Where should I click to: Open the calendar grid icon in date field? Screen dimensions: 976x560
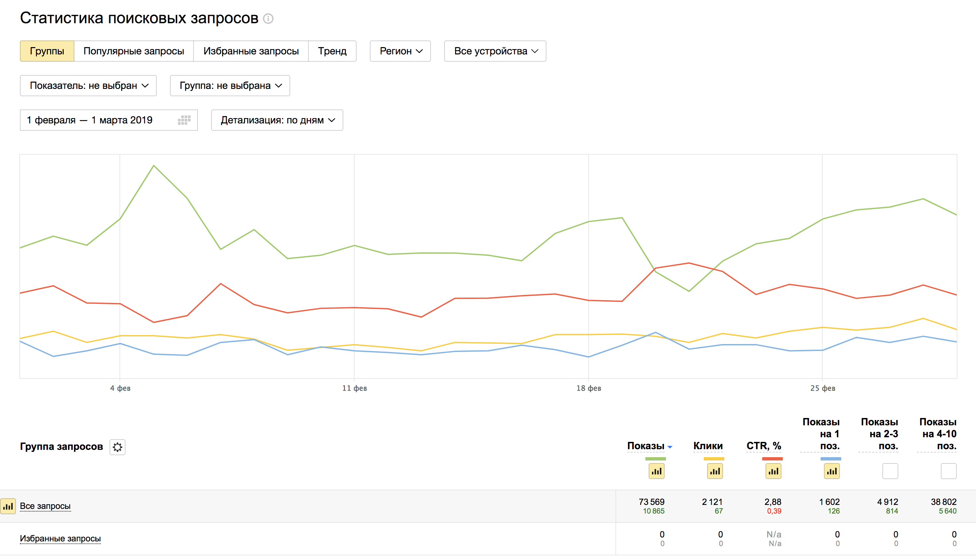click(184, 120)
